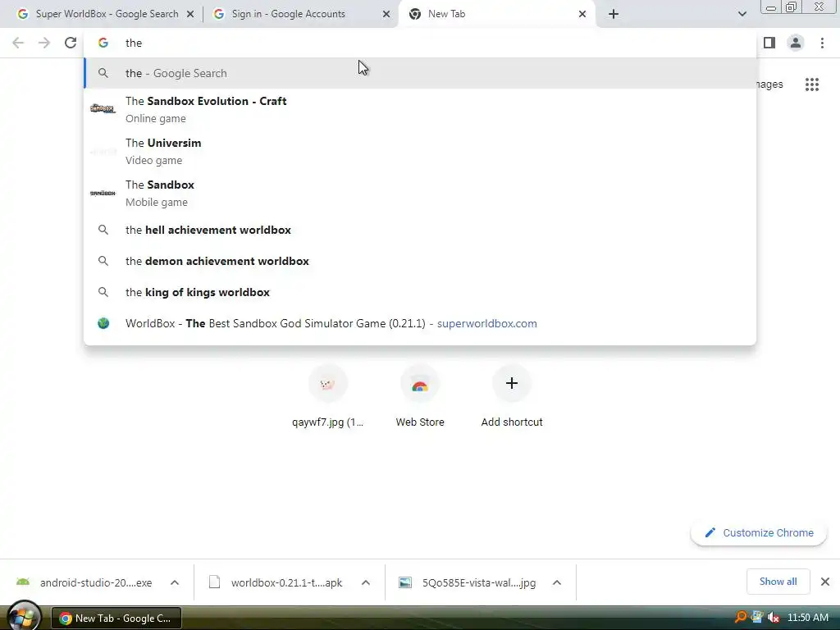Expand vista-wal jpg download options chevron
The image size is (840, 630).
[x=557, y=582]
